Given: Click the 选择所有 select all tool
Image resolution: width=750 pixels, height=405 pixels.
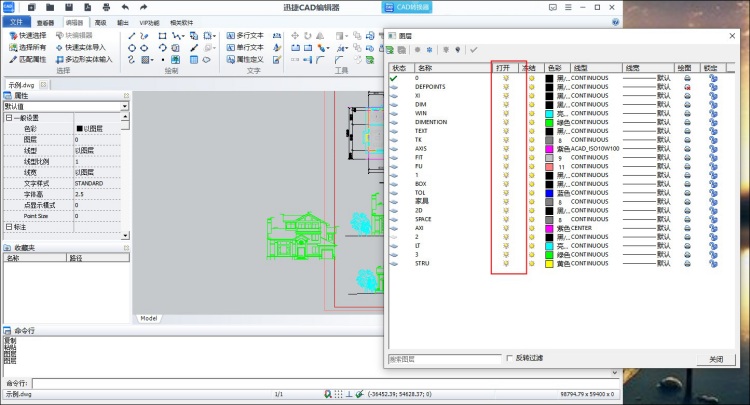Looking at the screenshot, I should click(28, 47).
